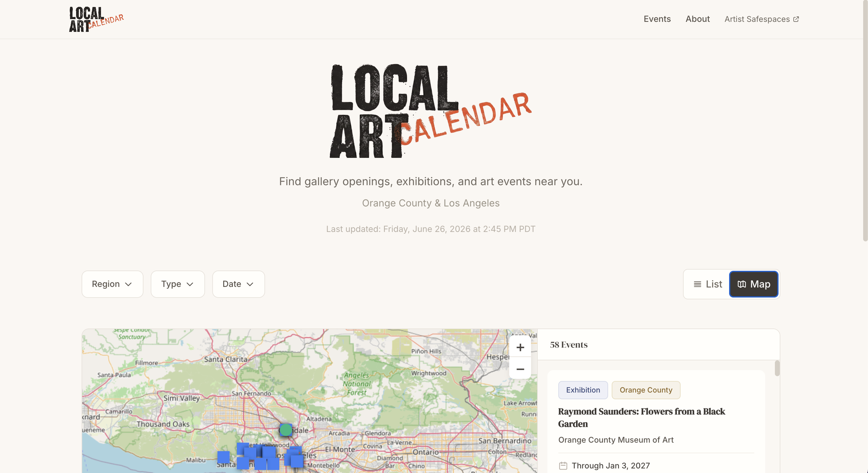This screenshot has width=868, height=473.
Task: Open the Events navigation link
Action: coord(657,19)
